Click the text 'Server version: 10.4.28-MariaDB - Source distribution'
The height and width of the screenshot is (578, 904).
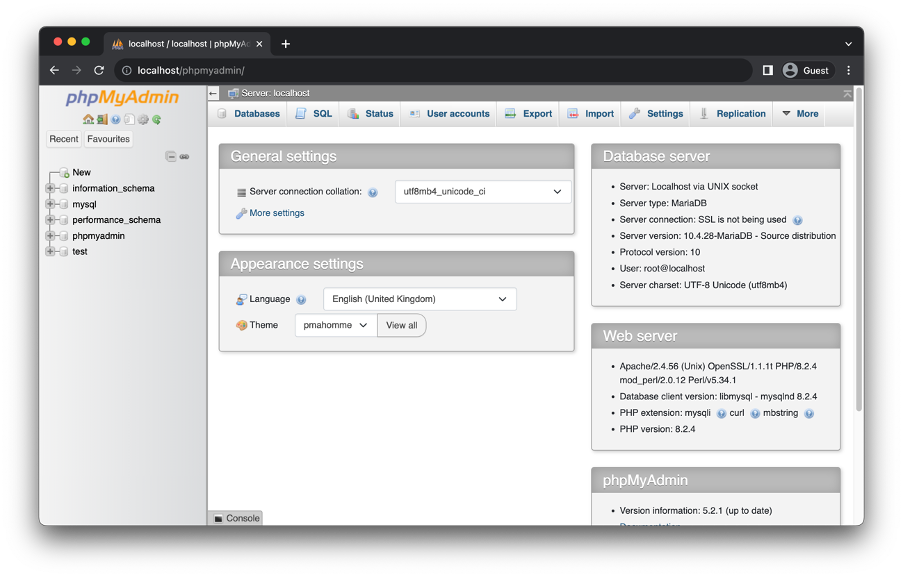728,236
